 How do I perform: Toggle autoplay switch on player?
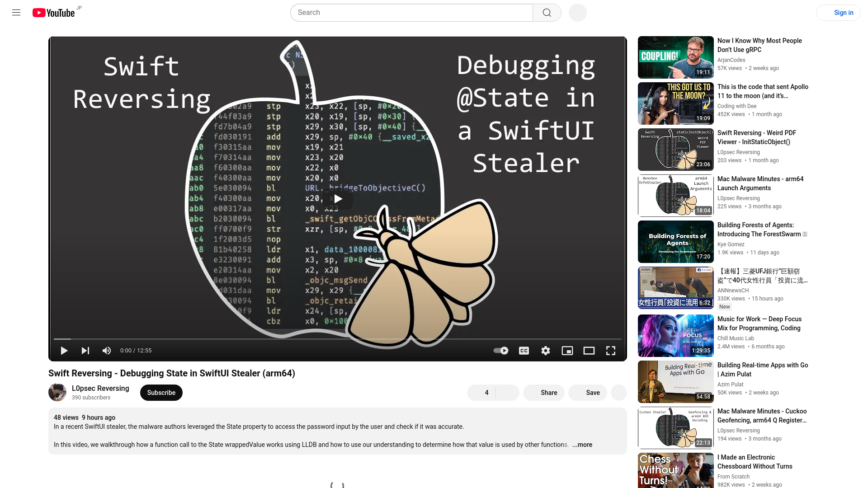click(500, 350)
